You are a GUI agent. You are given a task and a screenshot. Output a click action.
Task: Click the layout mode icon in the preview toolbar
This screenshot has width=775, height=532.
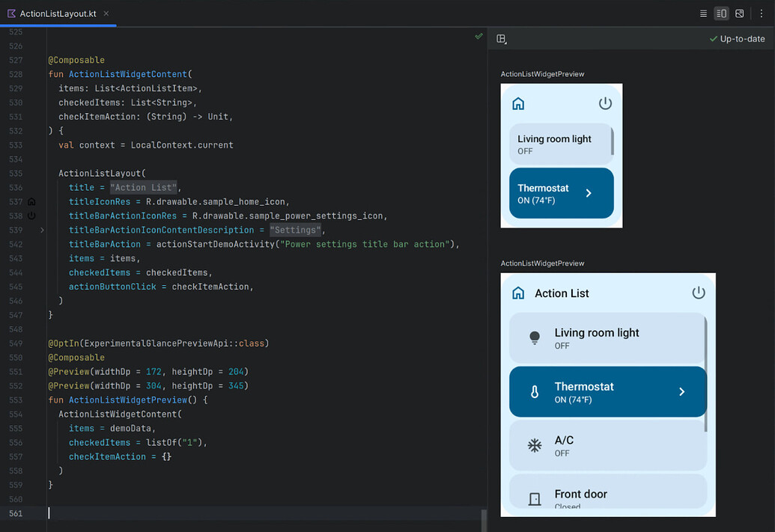click(500, 38)
